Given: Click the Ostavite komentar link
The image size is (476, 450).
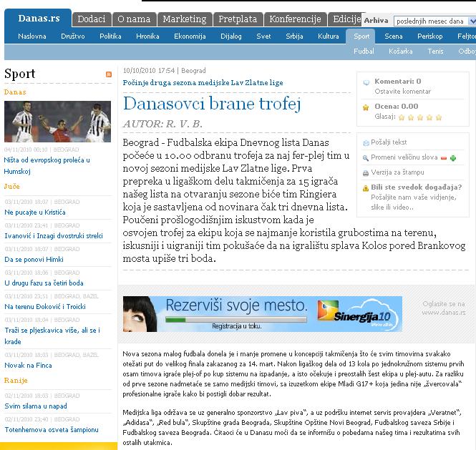Looking at the screenshot, I should (402, 92).
